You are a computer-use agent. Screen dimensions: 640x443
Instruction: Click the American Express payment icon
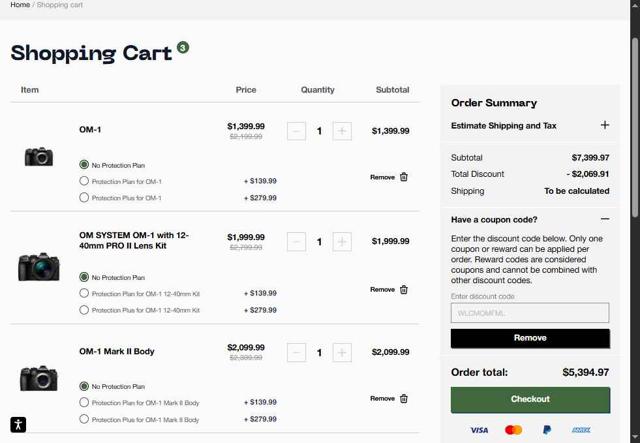[581, 430]
